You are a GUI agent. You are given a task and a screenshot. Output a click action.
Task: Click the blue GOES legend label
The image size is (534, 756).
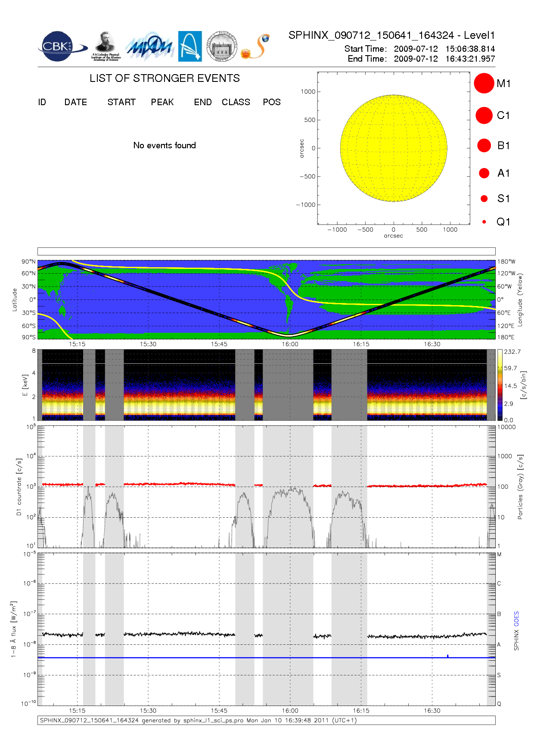(516, 619)
